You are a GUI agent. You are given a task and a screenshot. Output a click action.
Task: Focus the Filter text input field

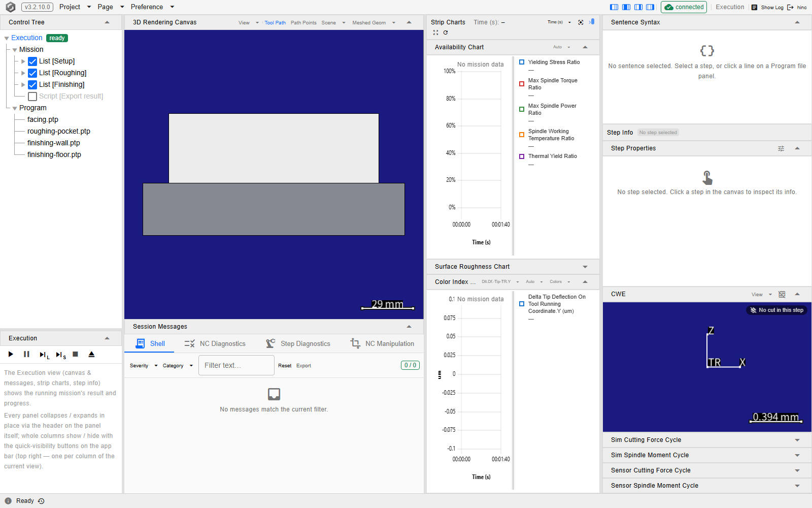236,365
